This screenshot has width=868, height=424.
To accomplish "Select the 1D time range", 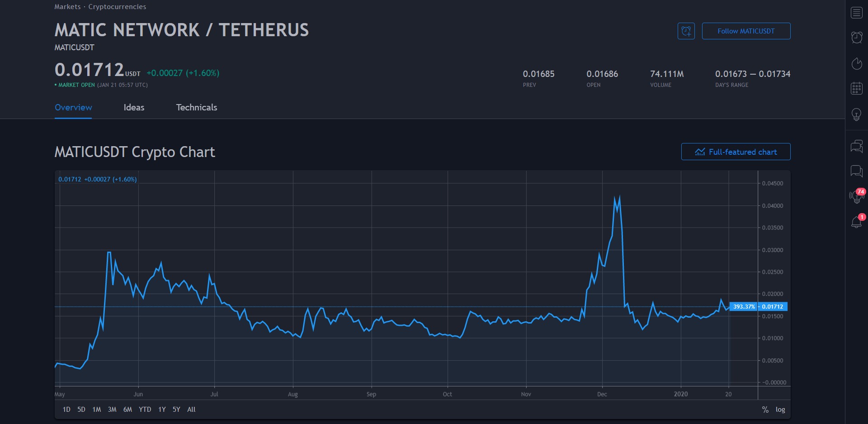I will click(66, 410).
